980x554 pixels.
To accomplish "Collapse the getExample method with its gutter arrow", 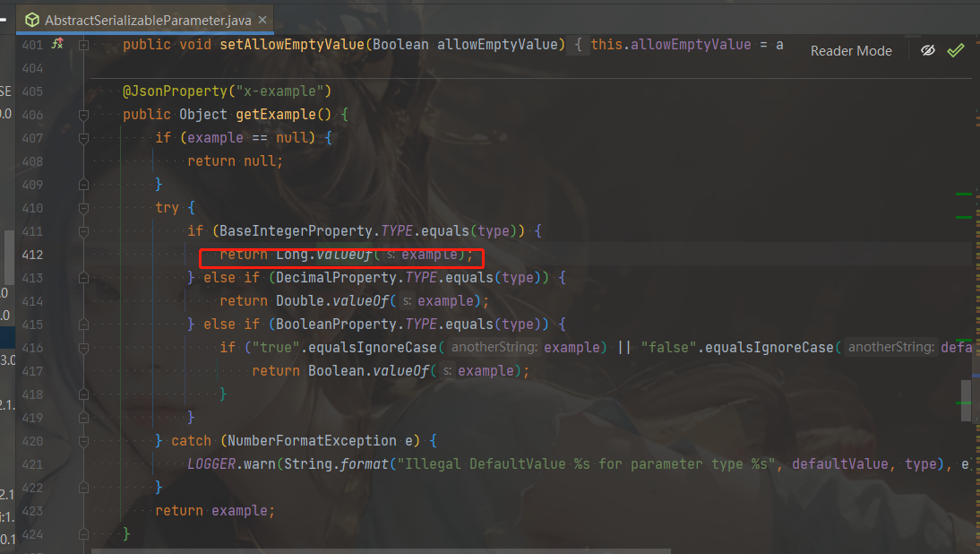I will (82, 115).
